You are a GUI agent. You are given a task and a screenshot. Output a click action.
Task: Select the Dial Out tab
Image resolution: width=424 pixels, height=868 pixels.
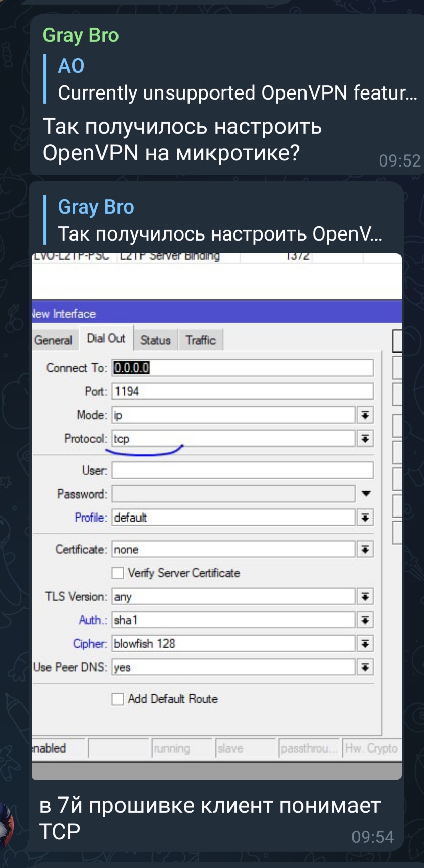(106, 339)
